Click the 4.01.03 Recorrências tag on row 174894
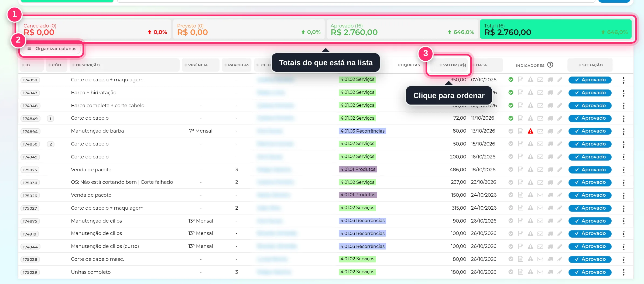 coord(362,131)
